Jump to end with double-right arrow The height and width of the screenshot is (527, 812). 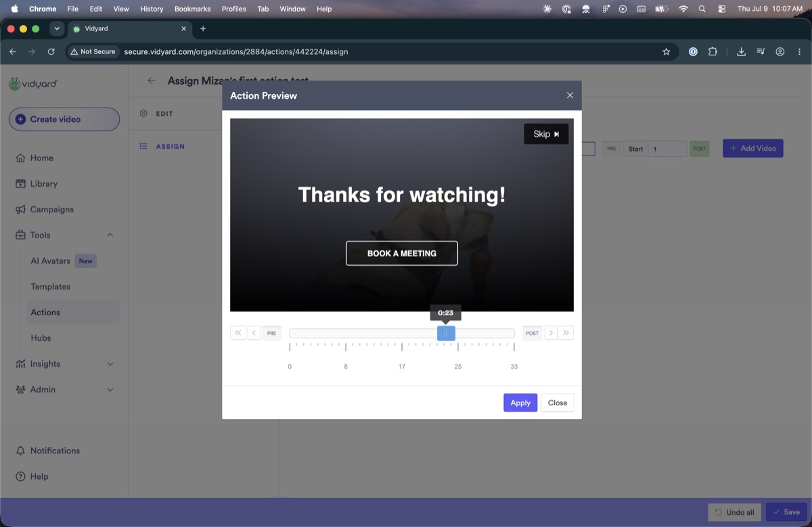[x=566, y=333]
